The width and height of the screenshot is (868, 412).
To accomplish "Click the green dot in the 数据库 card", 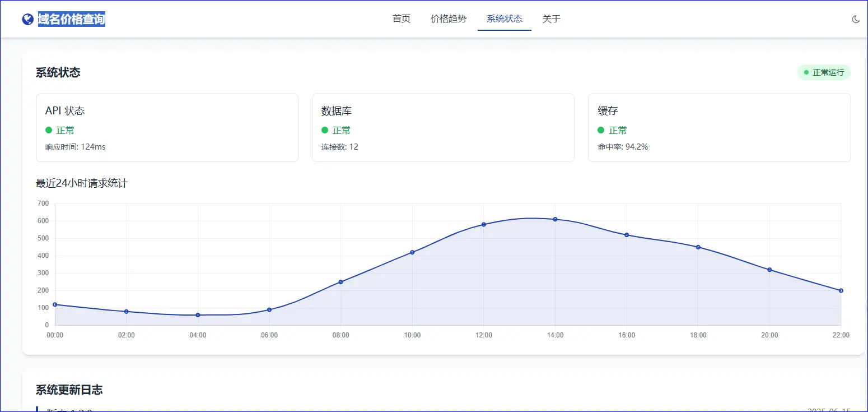I will pyautogui.click(x=325, y=130).
